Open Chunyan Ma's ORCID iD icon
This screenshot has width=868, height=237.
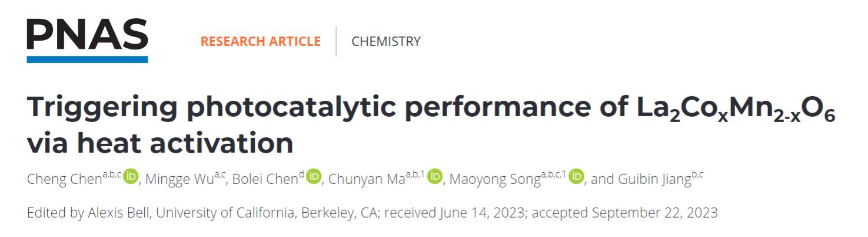[x=435, y=176]
